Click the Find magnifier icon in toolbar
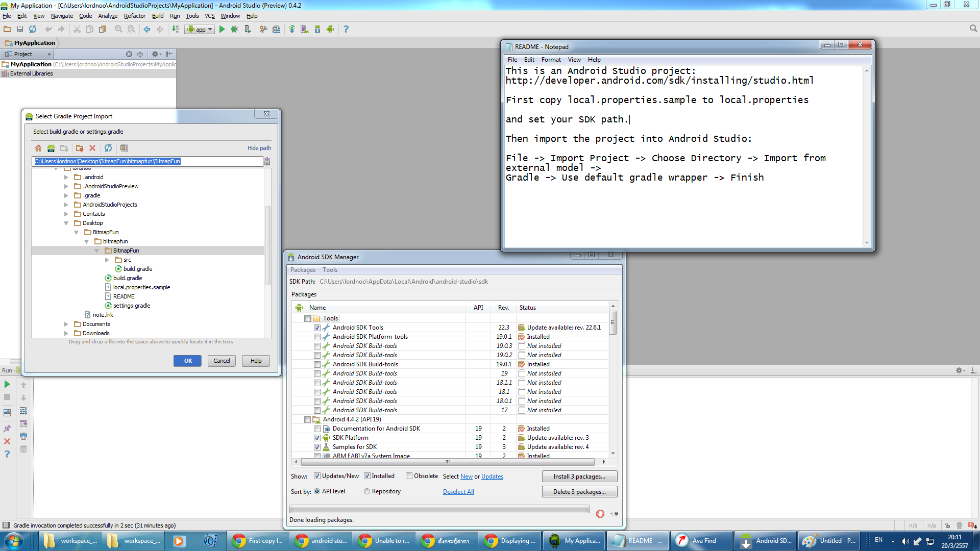980x551 pixels. (x=118, y=29)
